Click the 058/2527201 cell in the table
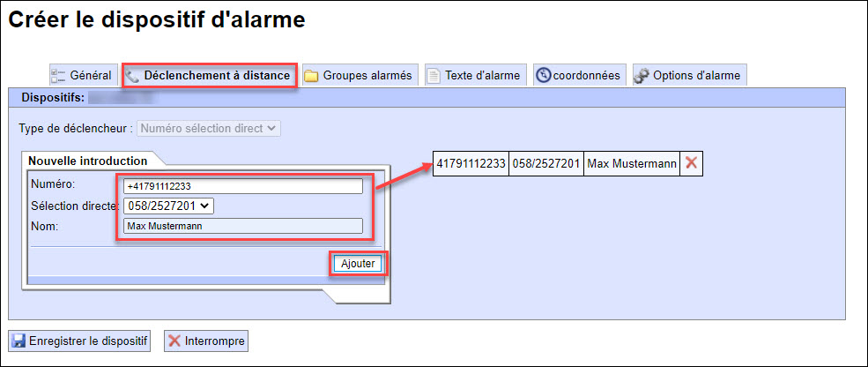This screenshot has height=367, width=868. 545,163
